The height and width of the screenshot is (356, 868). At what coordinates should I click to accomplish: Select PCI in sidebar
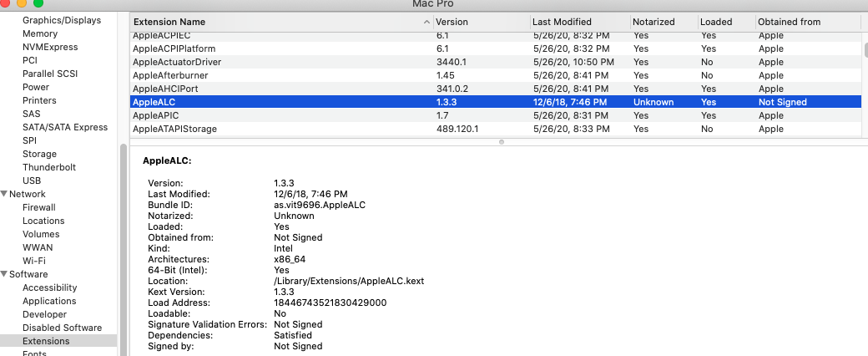[x=30, y=60]
